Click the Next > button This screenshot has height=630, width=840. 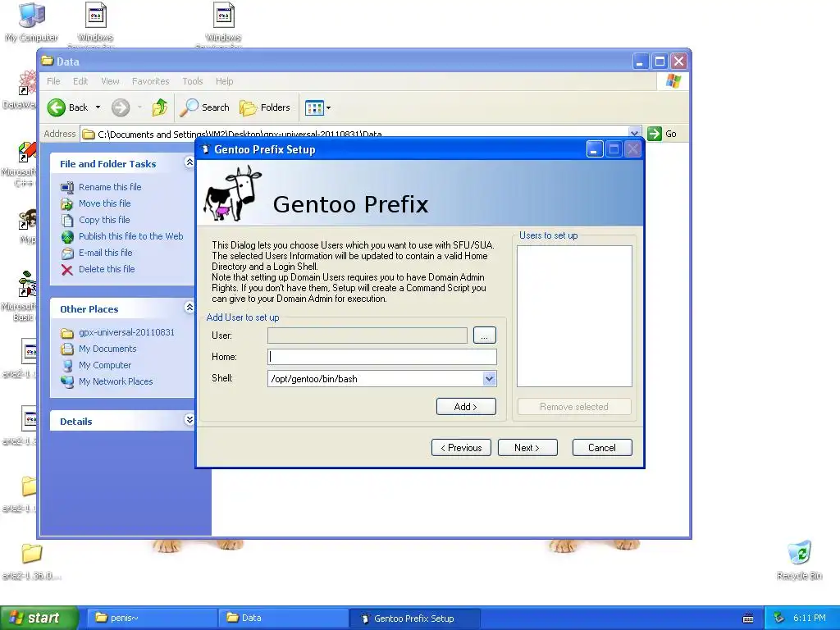pyautogui.click(x=527, y=448)
